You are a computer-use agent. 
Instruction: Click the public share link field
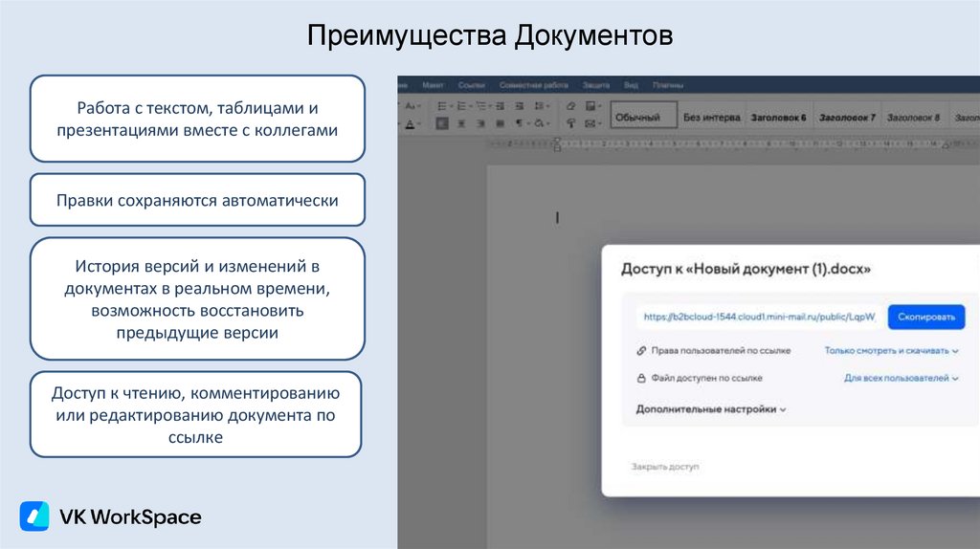click(x=759, y=317)
